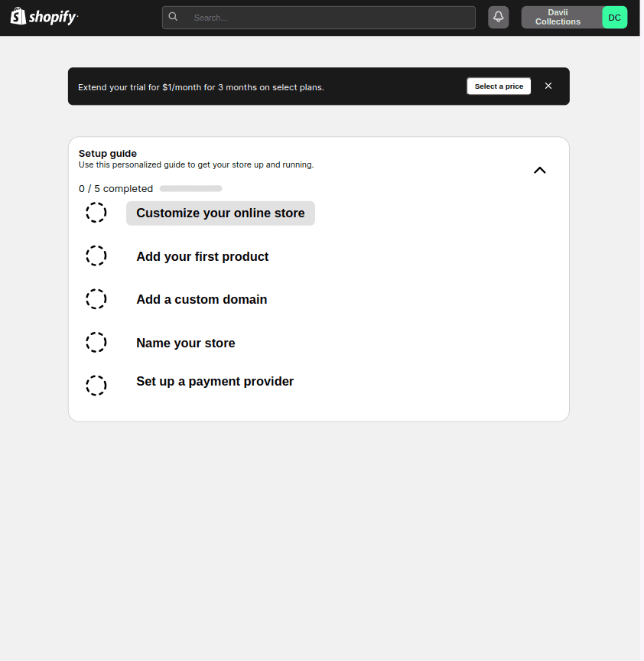Click the Select a price button
Viewport: 644px width, 661px height.
[499, 86]
